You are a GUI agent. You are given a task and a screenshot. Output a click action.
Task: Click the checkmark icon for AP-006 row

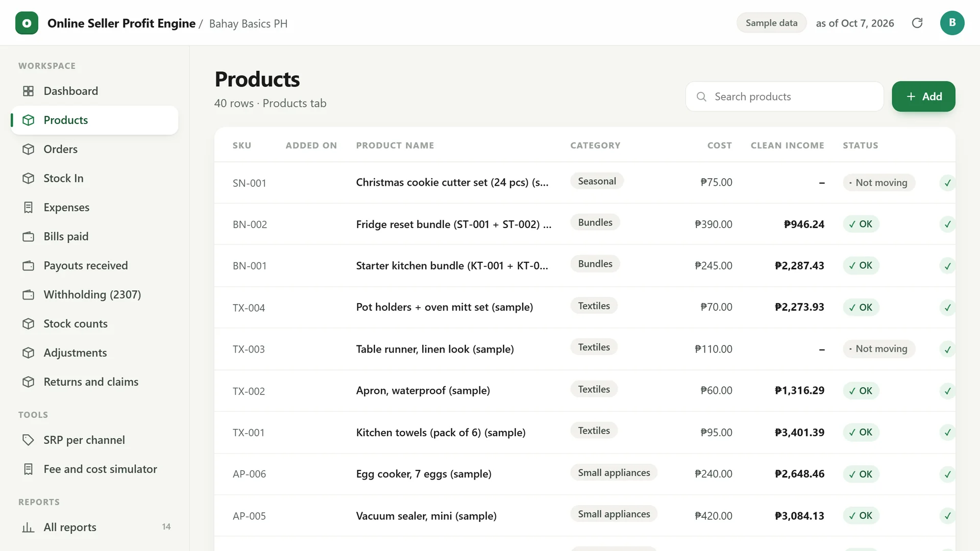tap(947, 474)
